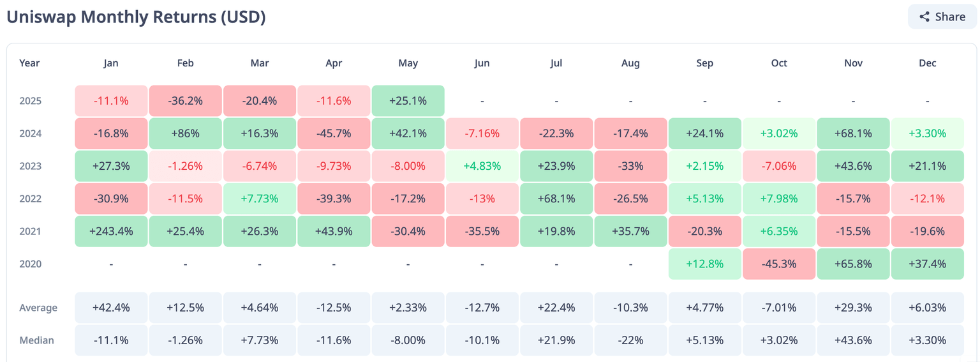Viewport: 980px width, 362px height.
Task: Click the 2020 row label
Action: coord(30,264)
